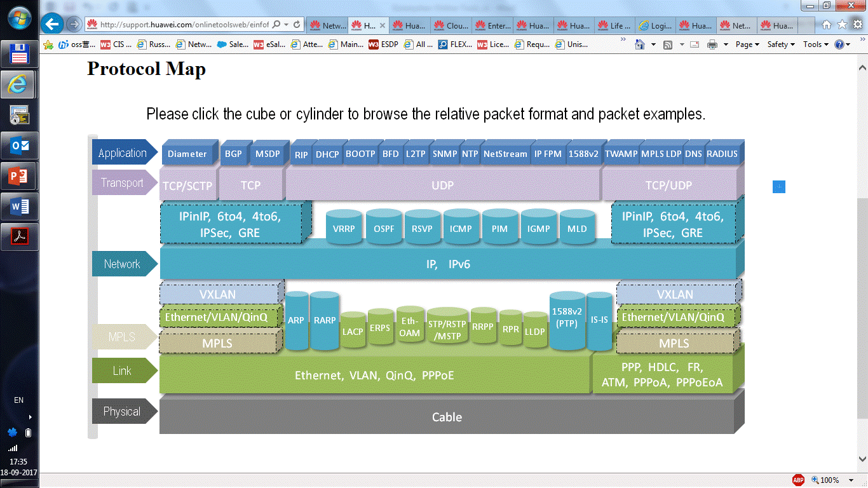Click the Read mail envelope icon
This screenshot has height=488, width=868.
(695, 44)
